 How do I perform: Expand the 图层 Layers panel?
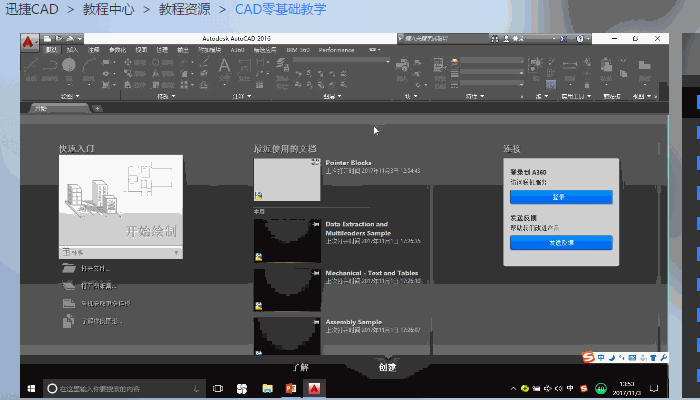point(333,96)
